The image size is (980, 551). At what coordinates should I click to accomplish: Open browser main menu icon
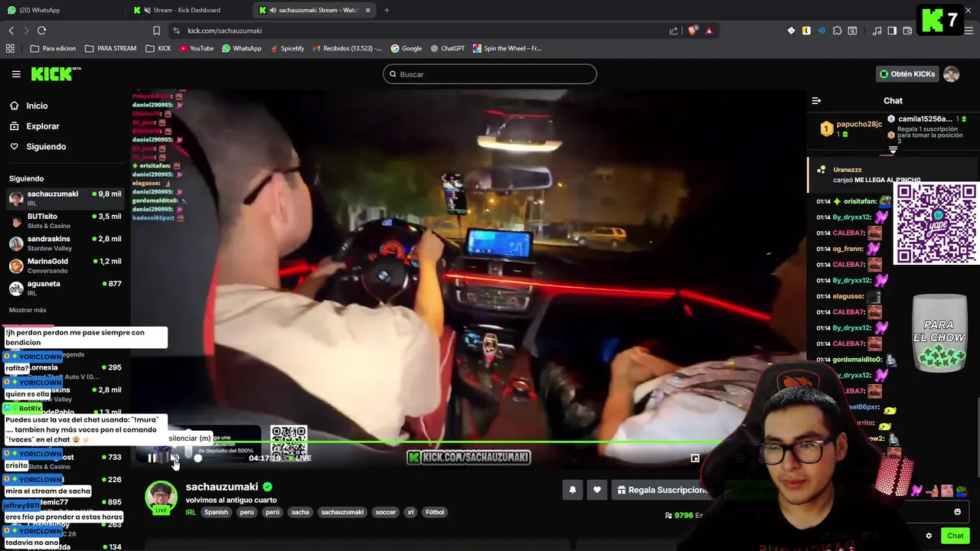[x=967, y=31]
